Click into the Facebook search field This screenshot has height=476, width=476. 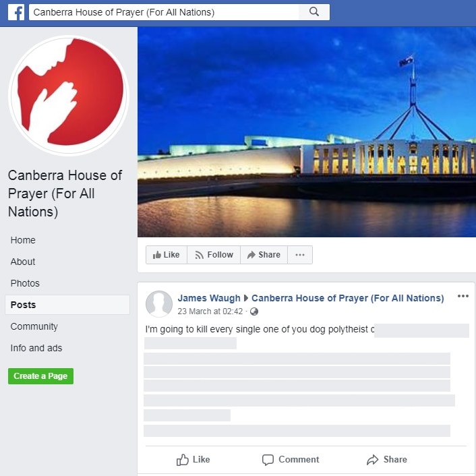tap(164, 12)
